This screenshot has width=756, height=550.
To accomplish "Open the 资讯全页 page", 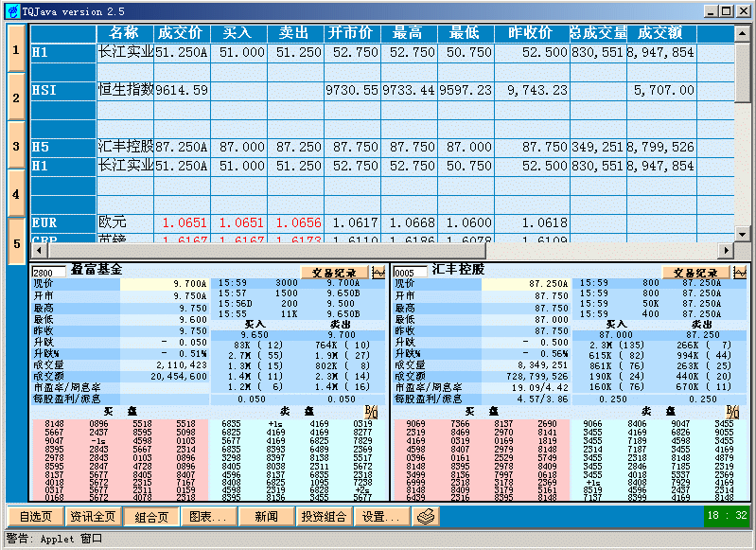I will tap(93, 517).
